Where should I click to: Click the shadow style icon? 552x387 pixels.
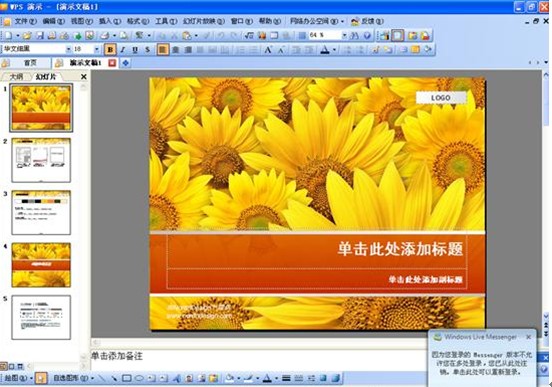[323, 378]
